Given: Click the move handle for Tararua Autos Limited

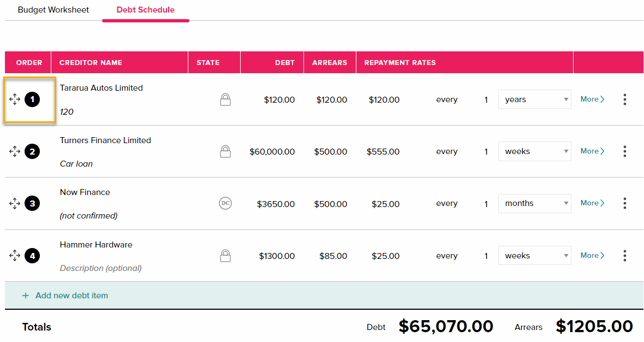Looking at the screenshot, I should tap(15, 99).
